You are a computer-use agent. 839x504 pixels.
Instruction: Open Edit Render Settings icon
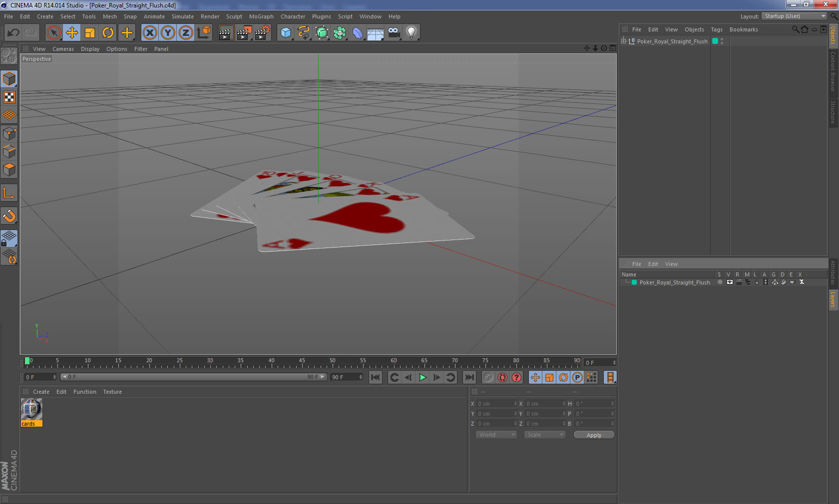coord(263,33)
